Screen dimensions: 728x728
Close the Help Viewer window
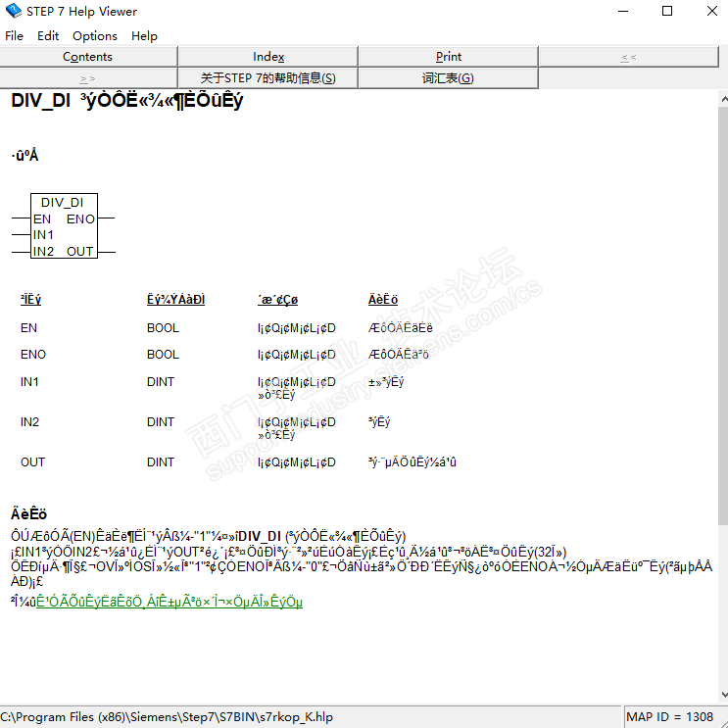pyautogui.click(x=711, y=11)
